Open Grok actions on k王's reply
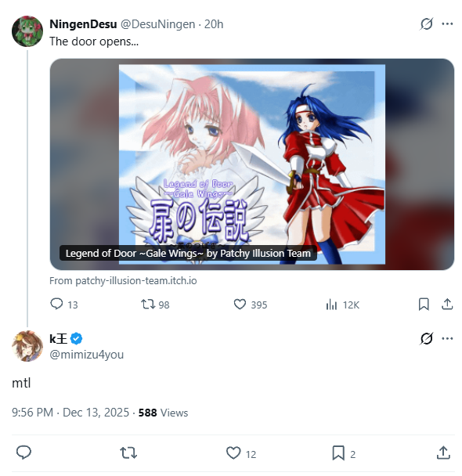462x476 pixels. (426, 338)
